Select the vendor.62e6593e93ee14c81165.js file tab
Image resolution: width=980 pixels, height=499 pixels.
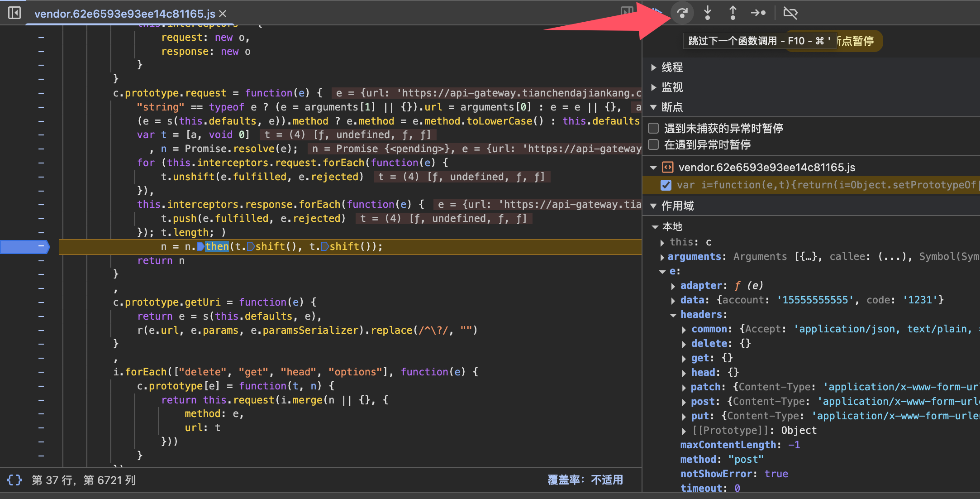click(x=124, y=14)
